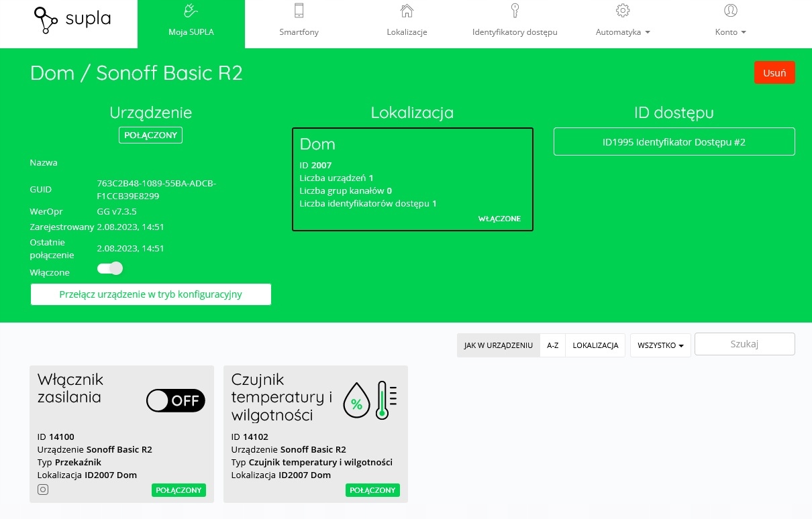Click the small icon below Lokalizacja ID2007 Dom in Włącznik card
The width and height of the screenshot is (812, 519).
point(43,489)
